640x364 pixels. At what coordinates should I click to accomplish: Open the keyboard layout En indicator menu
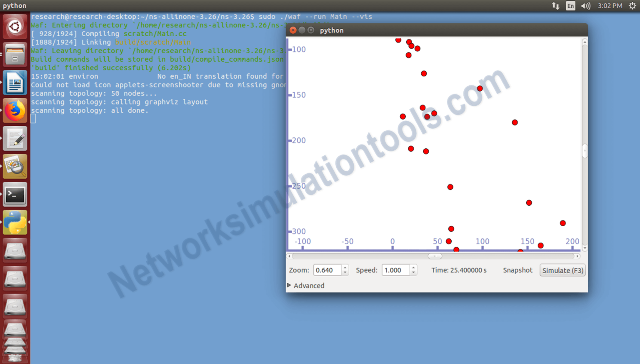click(x=570, y=6)
